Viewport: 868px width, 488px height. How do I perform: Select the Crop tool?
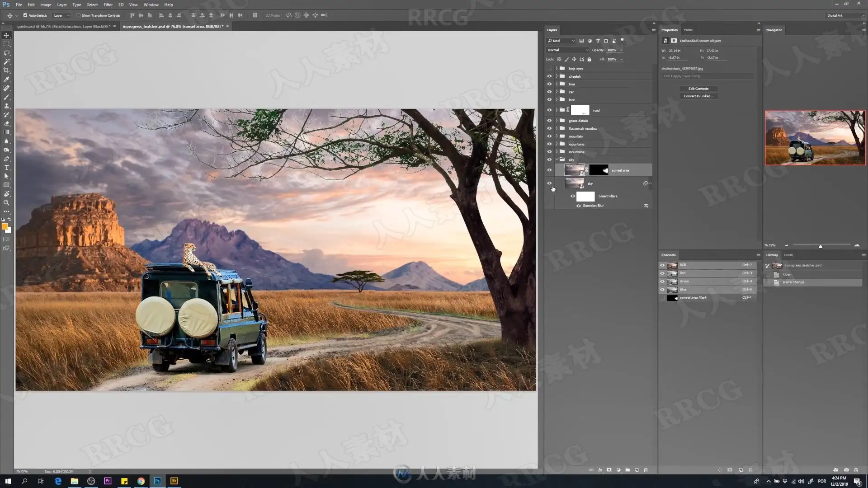pyautogui.click(x=6, y=70)
